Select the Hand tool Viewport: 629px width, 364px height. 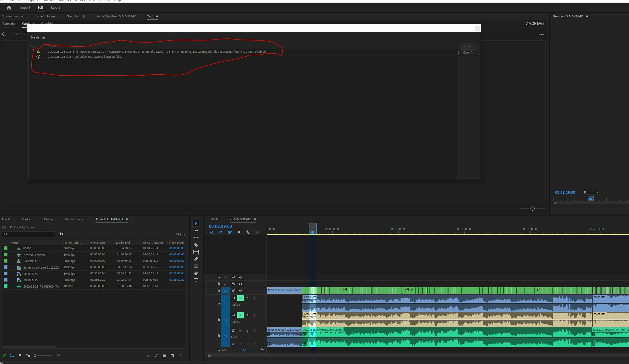pos(196,273)
